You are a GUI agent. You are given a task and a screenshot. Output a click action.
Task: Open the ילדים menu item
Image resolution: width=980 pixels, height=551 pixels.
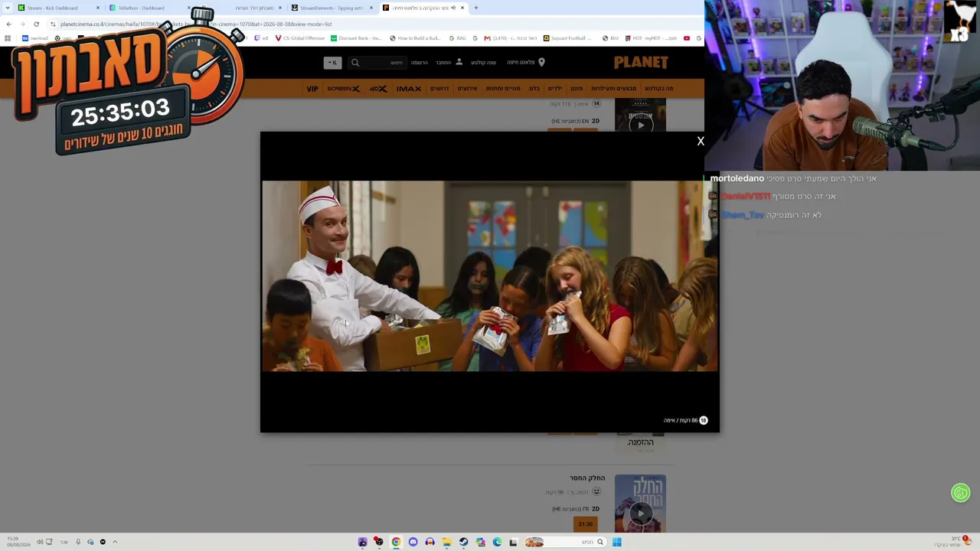pos(555,89)
